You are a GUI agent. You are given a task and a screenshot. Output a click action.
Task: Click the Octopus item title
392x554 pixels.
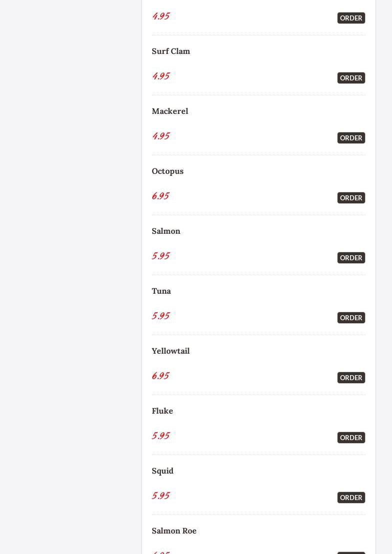167,171
